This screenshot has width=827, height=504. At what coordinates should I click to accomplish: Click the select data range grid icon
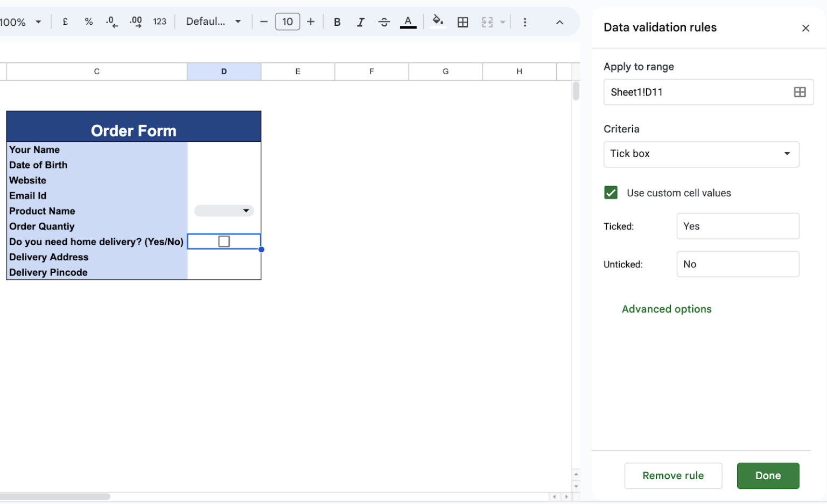click(x=799, y=92)
